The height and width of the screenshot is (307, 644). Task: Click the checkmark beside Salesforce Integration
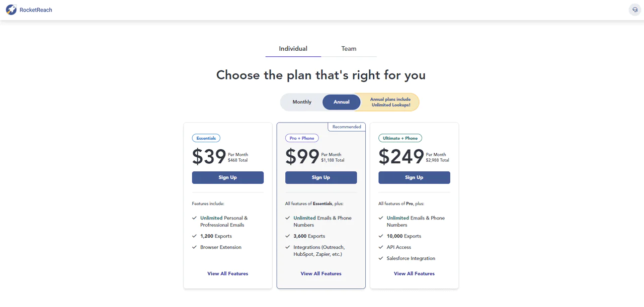click(380, 258)
